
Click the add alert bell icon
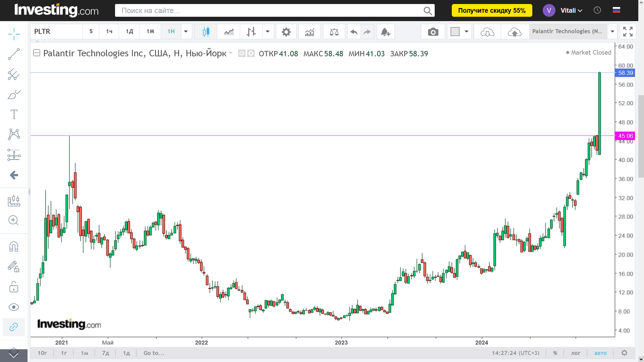pyautogui.click(x=385, y=32)
